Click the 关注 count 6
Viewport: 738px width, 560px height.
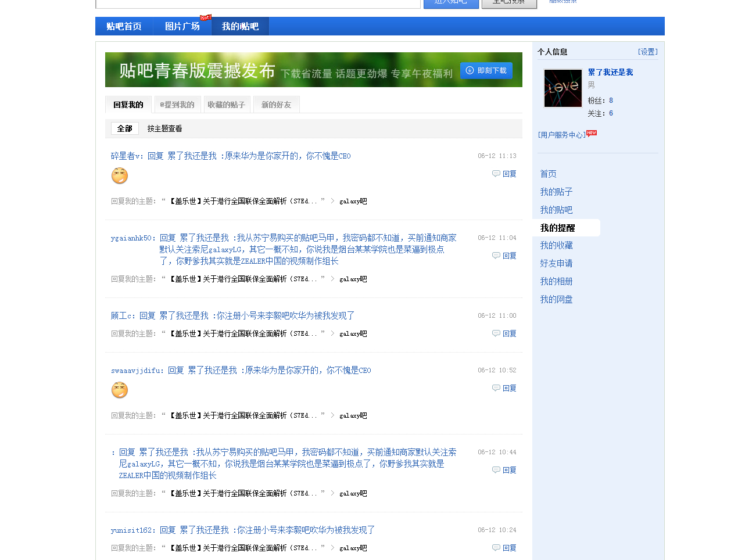[611, 113]
